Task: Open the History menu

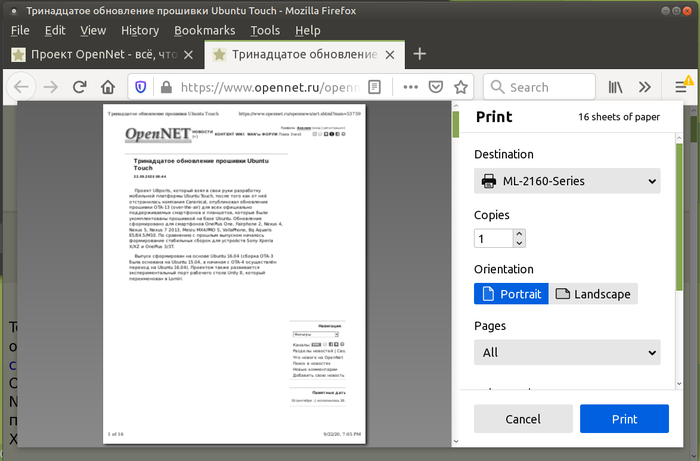Action: tap(140, 30)
